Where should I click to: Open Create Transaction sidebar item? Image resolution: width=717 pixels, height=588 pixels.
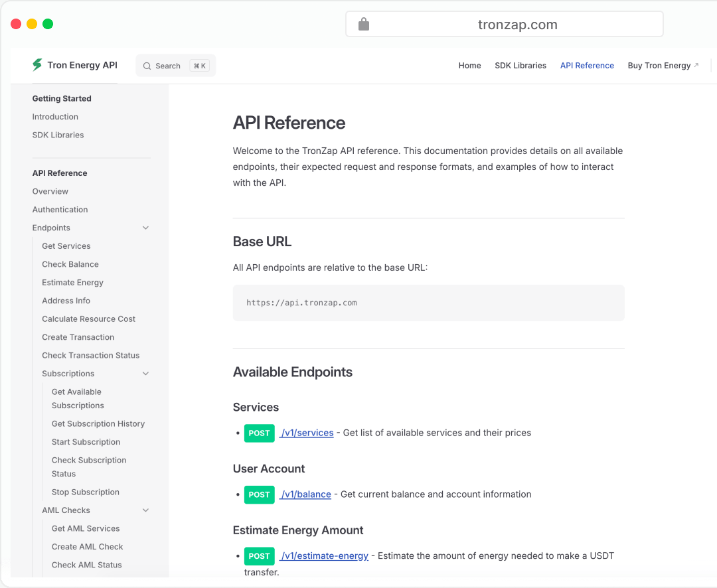click(x=78, y=337)
